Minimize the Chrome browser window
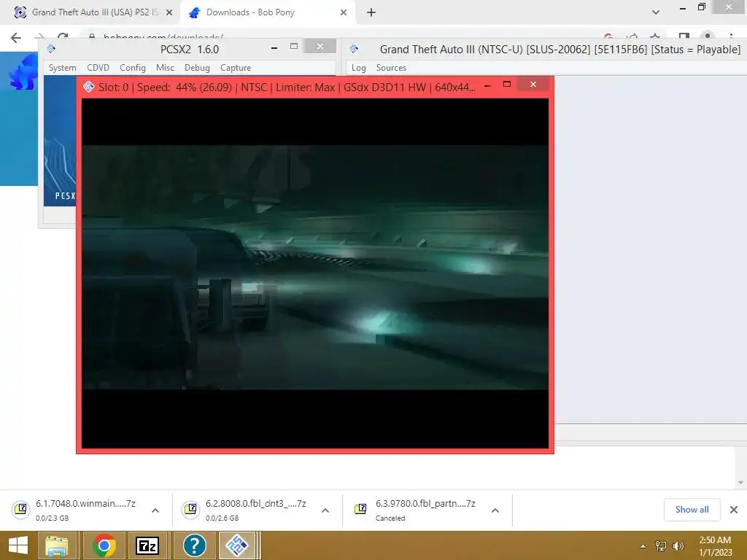The image size is (747, 560). tap(683, 8)
